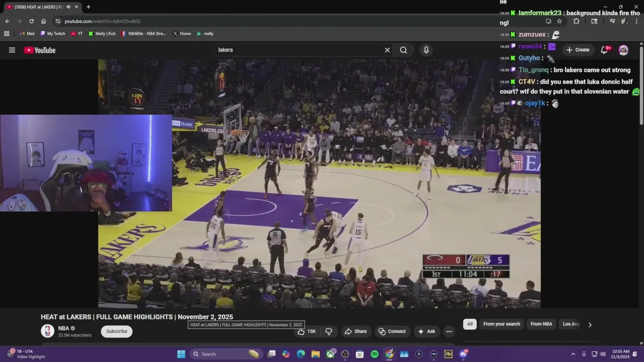Open the Melly | Kick bookmark
This screenshot has height=362, width=644.
102,34
